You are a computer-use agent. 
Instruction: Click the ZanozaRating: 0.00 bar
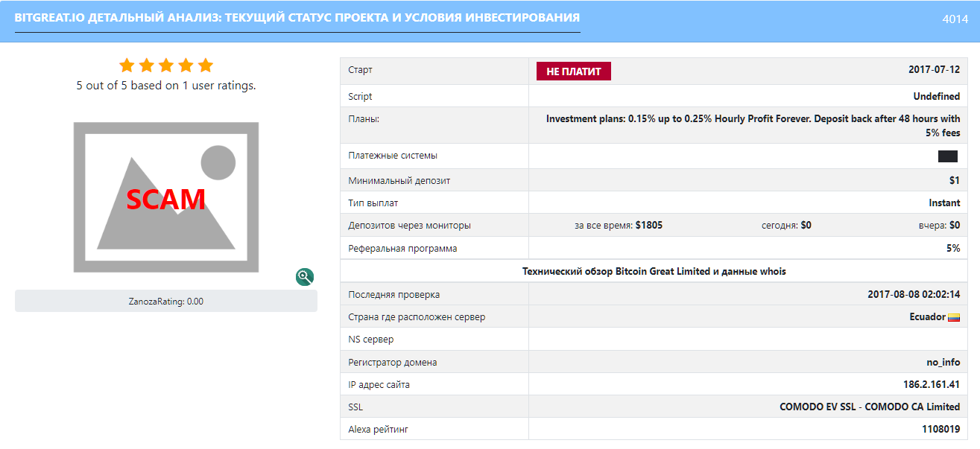coord(166,302)
